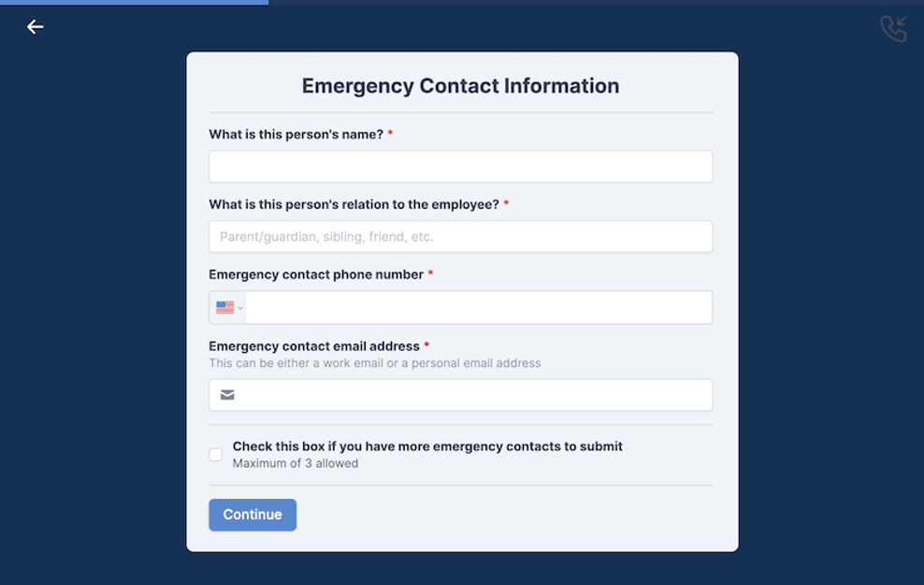The width and height of the screenshot is (924, 585).
Task: Click the form progress bar at top
Action: [134, 2]
